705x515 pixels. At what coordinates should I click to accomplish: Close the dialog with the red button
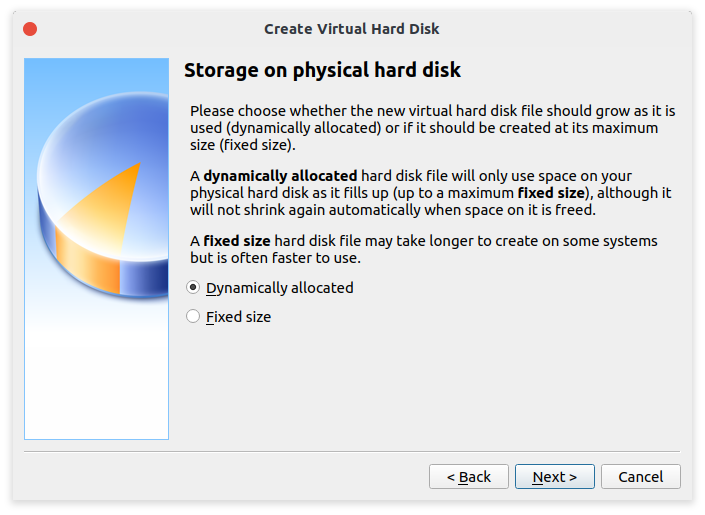tap(30, 29)
